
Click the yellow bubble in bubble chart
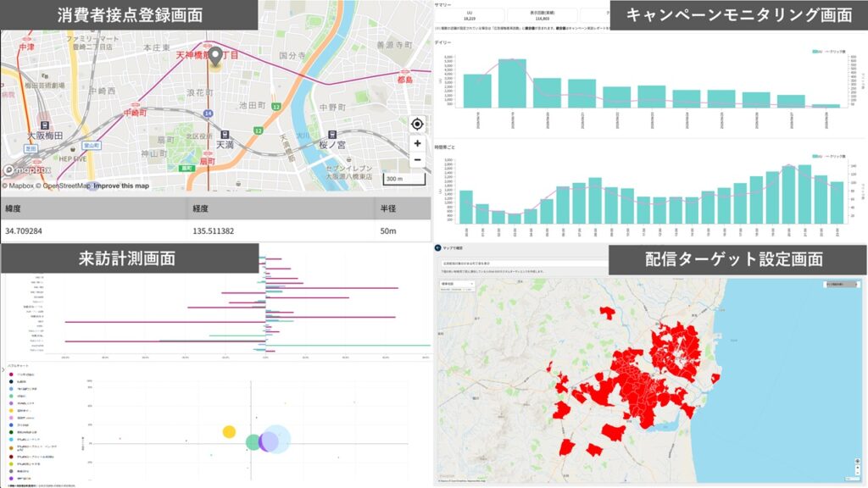[x=229, y=431]
